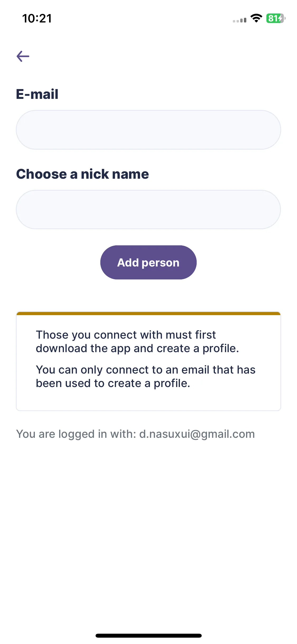
Task: Tap the 'You are logged in with' label
Action: pyautogui.click(x=76, y=434)
